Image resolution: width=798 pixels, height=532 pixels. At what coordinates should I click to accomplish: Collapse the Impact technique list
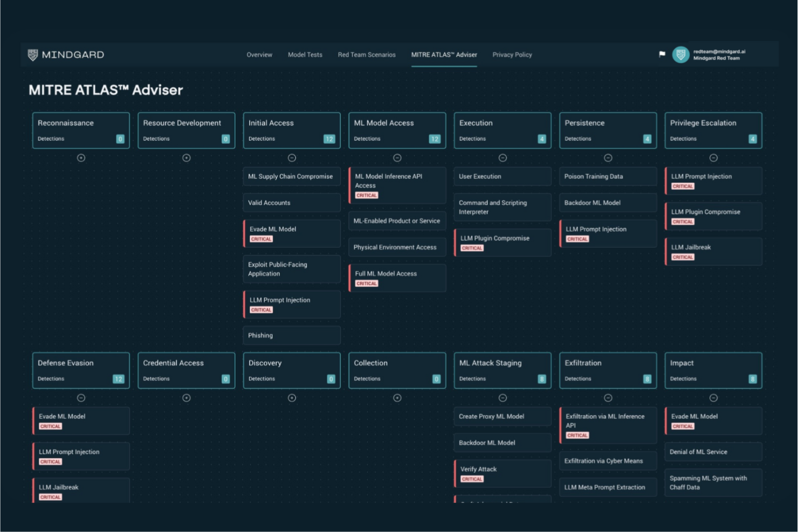pyautogui.click(x=713, y=398)
